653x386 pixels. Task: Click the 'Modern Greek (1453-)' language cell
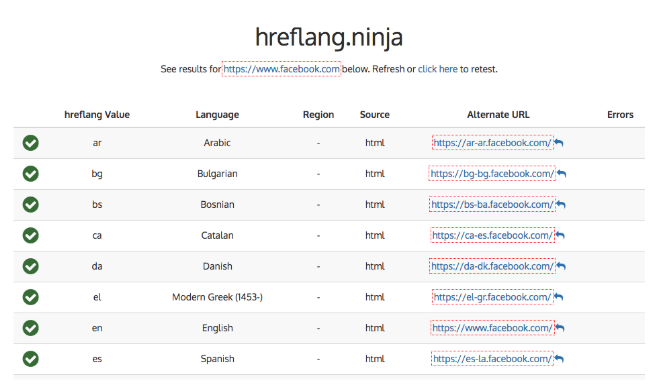(217, 297)
